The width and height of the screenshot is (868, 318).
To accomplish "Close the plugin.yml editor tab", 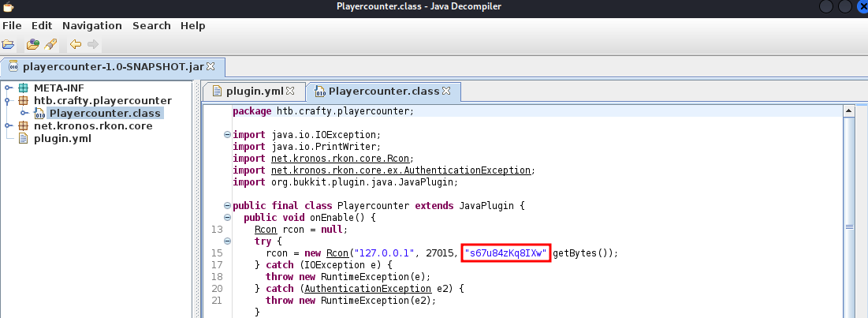I will pyautogui.click(x=290, y=92).
